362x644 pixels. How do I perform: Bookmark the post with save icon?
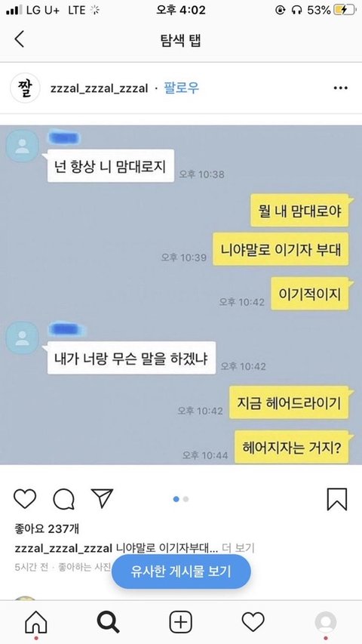[337, 499]
